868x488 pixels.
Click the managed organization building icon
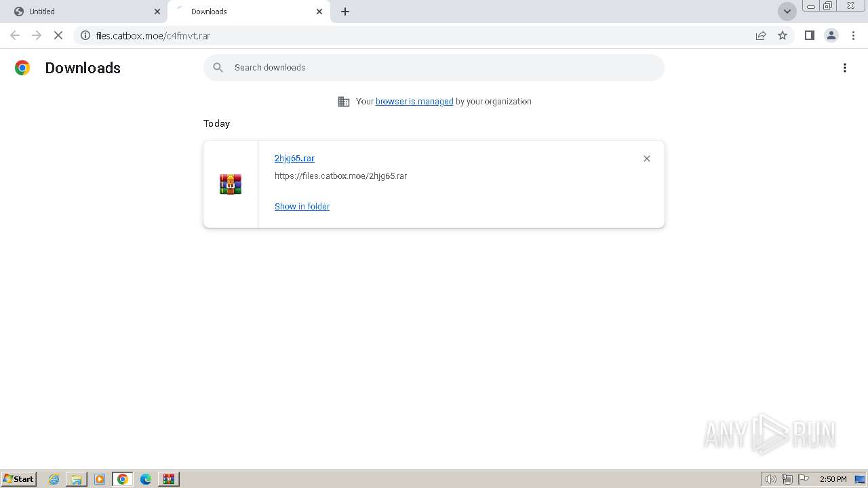[344, 102]
